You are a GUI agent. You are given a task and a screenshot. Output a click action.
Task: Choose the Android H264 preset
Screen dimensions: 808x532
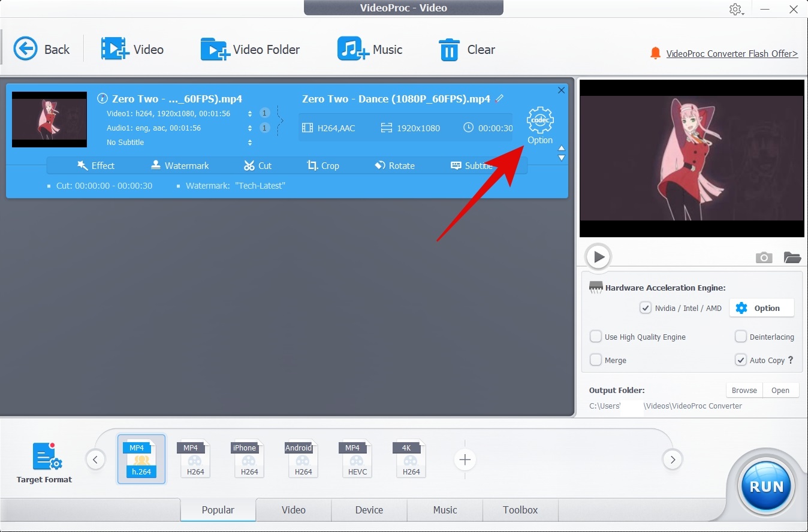(303, 459)
